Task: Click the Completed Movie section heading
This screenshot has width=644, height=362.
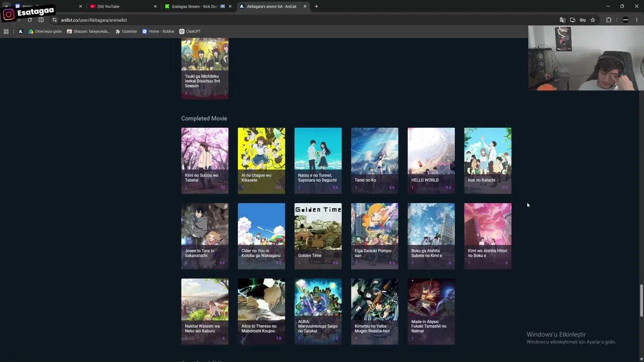Action: pos(204,118)
